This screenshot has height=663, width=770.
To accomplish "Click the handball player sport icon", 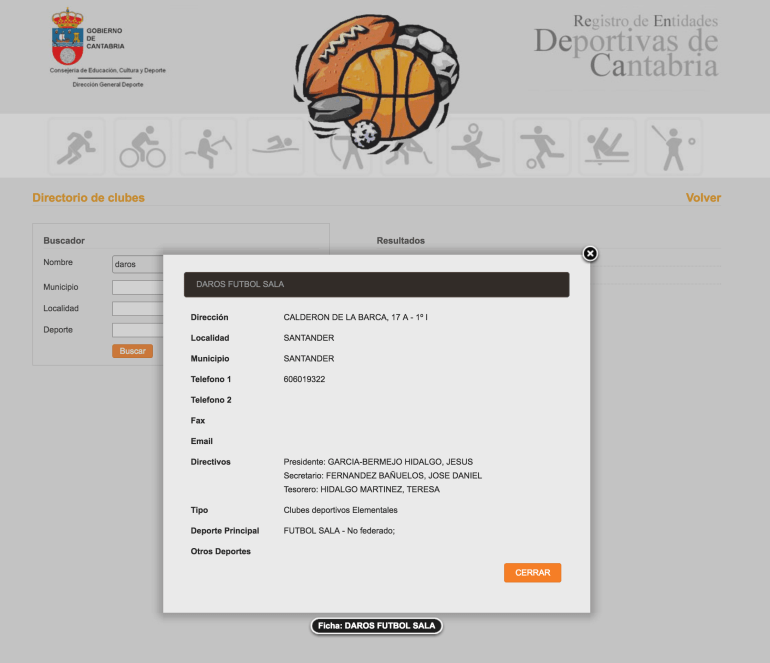I will click(475, 147).
